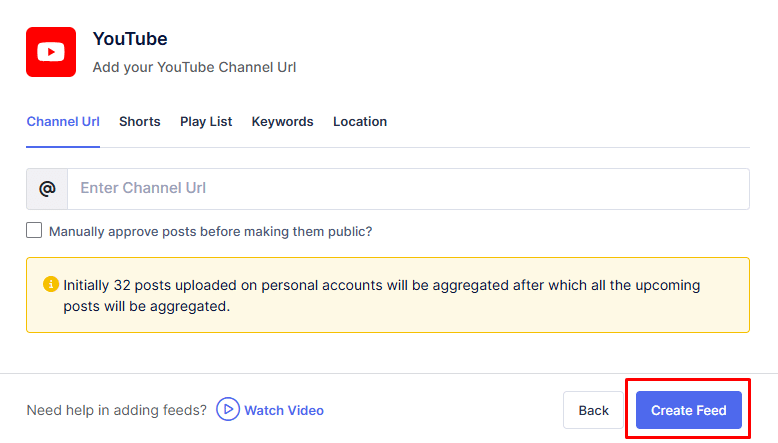Open the Watch Video link
The image size is (778, 443).
(x=284, y=410)
